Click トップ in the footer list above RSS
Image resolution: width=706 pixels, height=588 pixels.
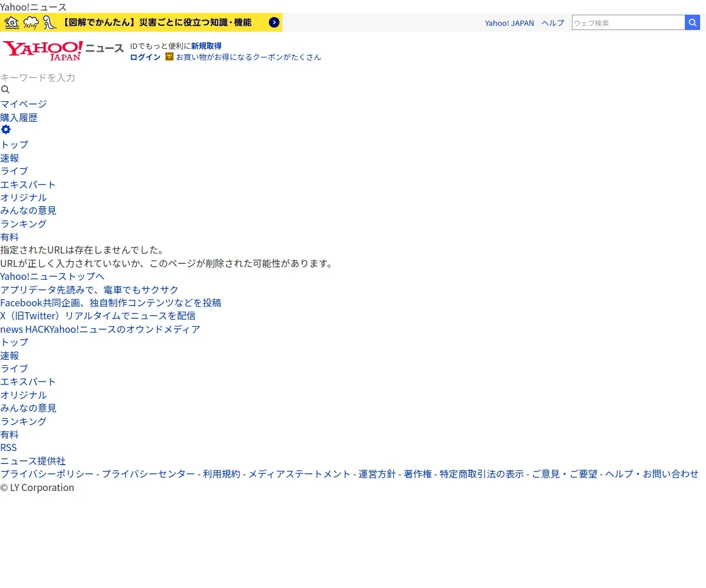click(14, 342)
